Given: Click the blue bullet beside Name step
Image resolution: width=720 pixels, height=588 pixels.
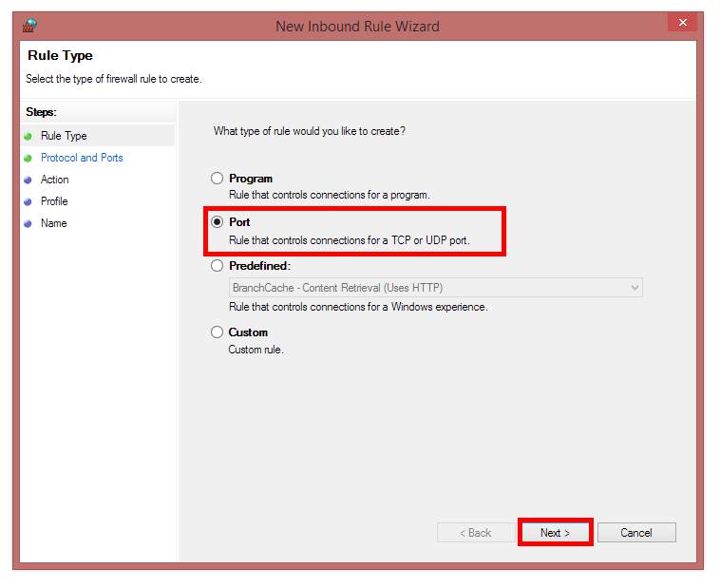Looking at the screenshot, I should coord(28,224).
